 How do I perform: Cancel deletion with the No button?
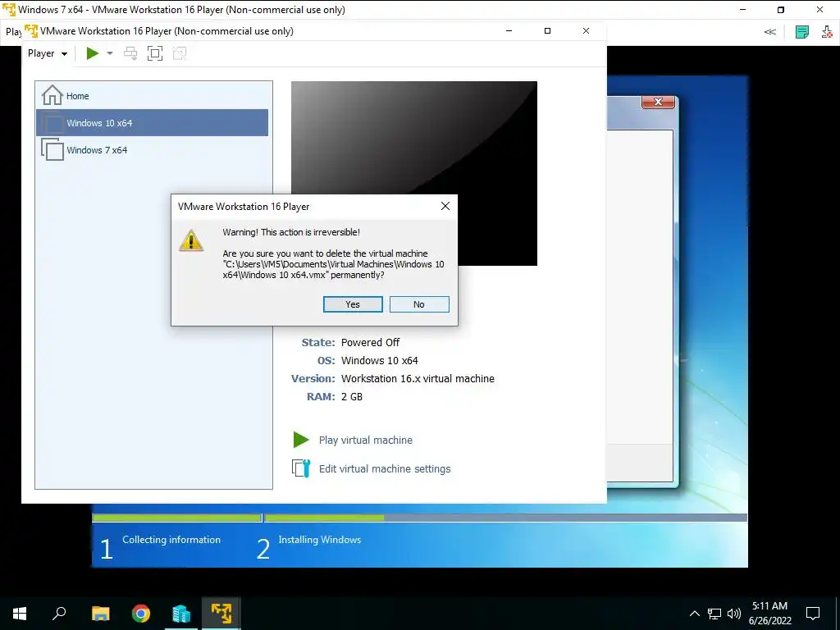coord(419,304)
